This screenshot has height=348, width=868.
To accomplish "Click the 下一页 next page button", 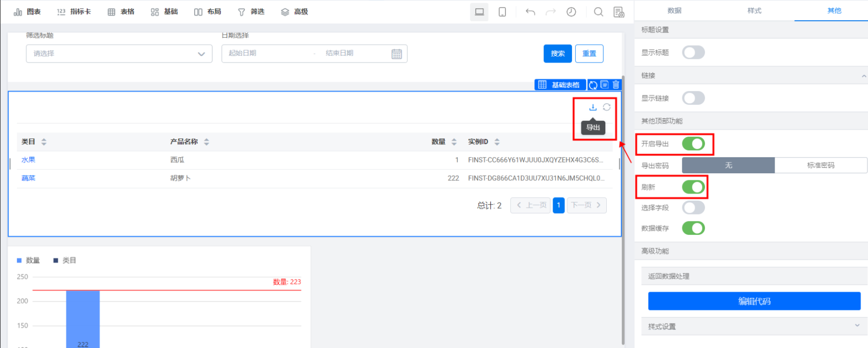I will (586, 205).
